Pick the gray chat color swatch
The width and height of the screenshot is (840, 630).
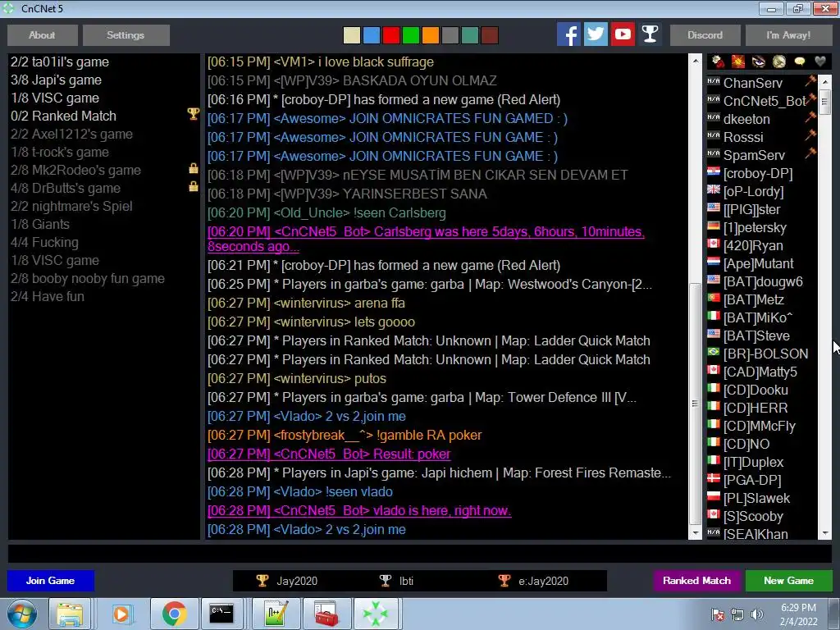[450, 35]
